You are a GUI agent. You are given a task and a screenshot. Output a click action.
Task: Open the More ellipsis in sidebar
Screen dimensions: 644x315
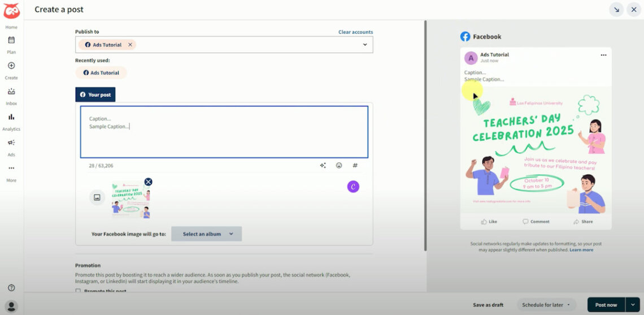[11, 168]
